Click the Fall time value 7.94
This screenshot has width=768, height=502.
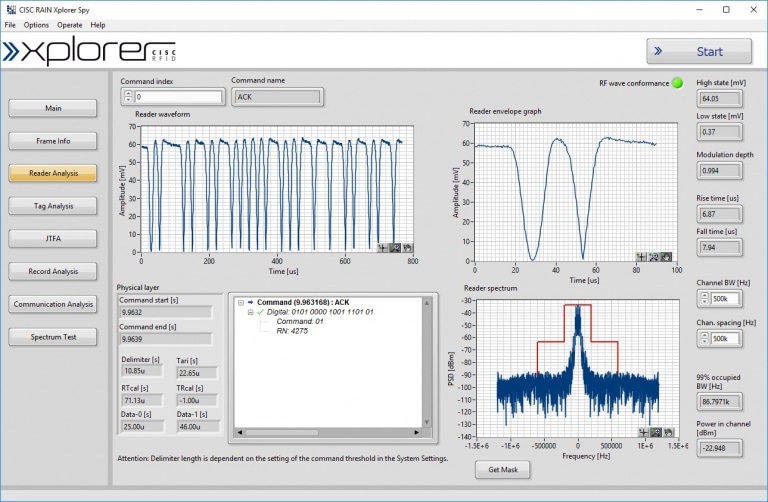pyautogui.click(x=720, y=247)
